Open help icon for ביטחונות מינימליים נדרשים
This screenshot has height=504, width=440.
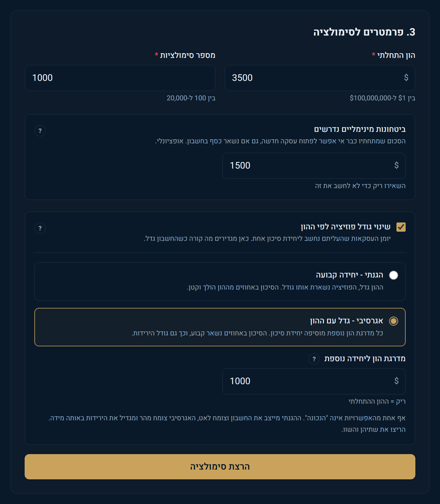(40, 131)
